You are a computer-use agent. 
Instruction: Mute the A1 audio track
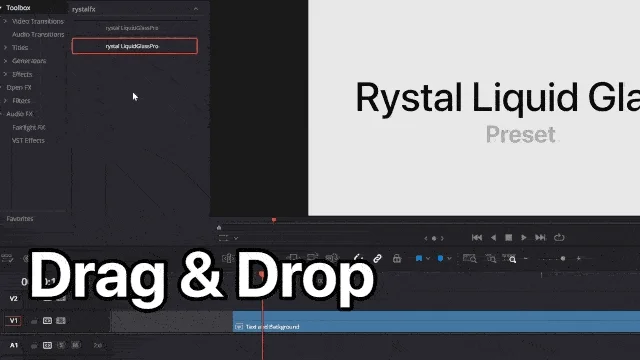point(76,345)
